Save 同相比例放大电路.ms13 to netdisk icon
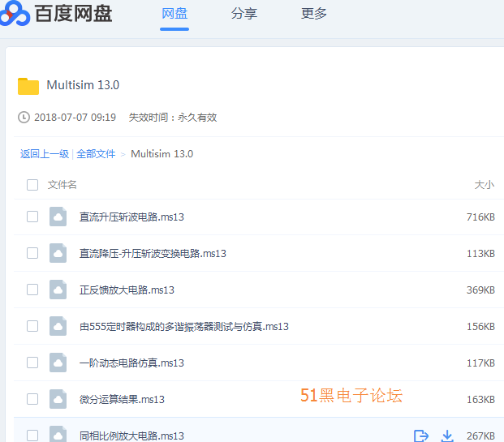 (421, 436)
